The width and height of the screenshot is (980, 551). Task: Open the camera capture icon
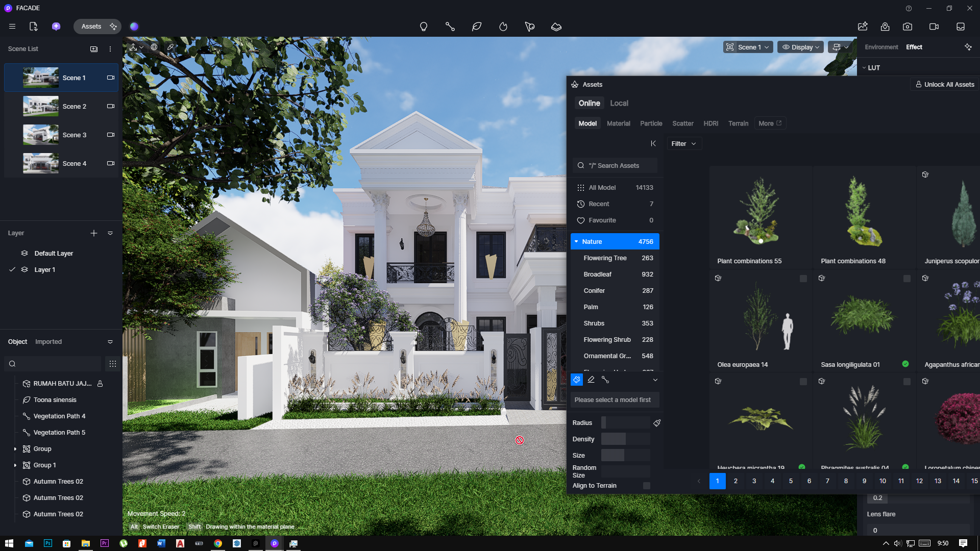[x=907, y=27]
